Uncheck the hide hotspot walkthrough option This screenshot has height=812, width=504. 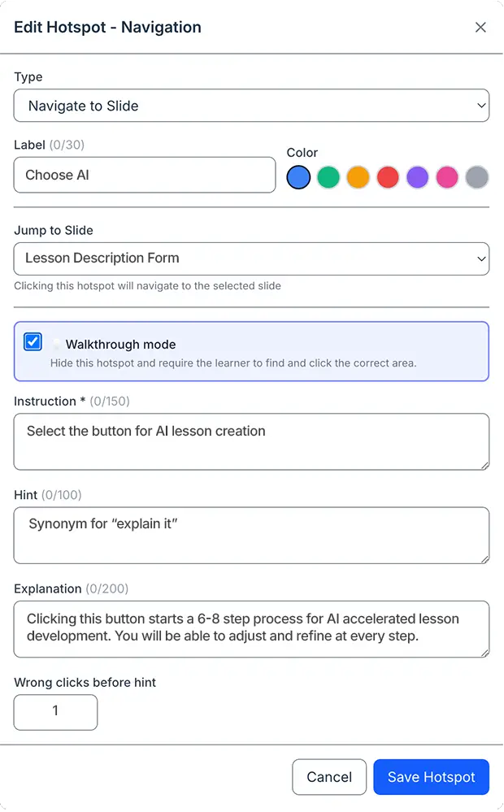pyautogui.click(x=32, y=341)
